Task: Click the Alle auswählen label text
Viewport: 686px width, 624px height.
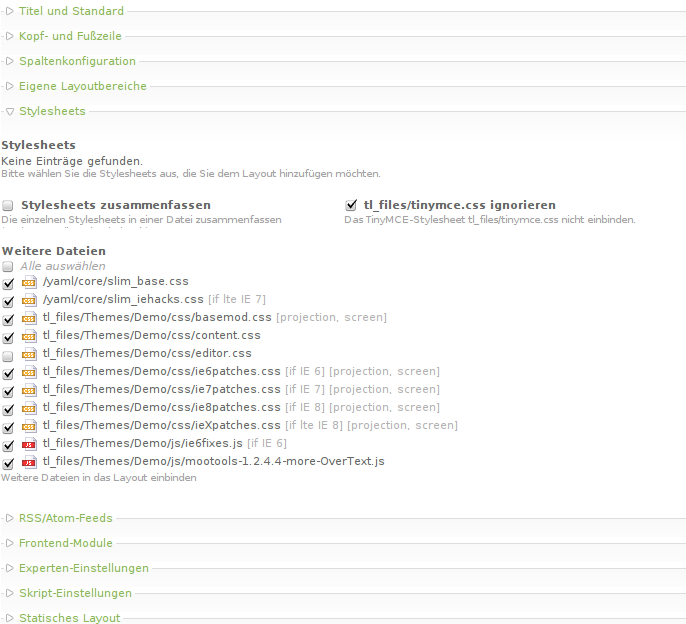Action: (x=63, y=266)
